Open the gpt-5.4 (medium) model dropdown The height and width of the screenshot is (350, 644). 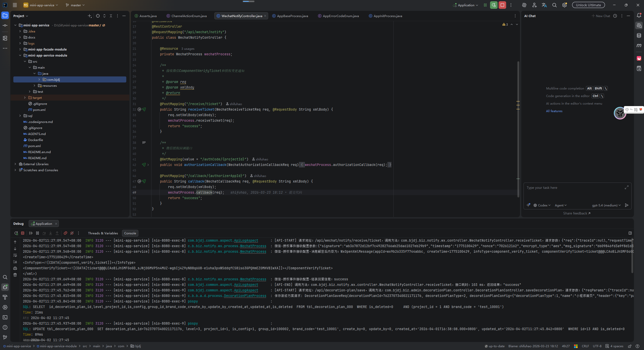coord(606,205)
